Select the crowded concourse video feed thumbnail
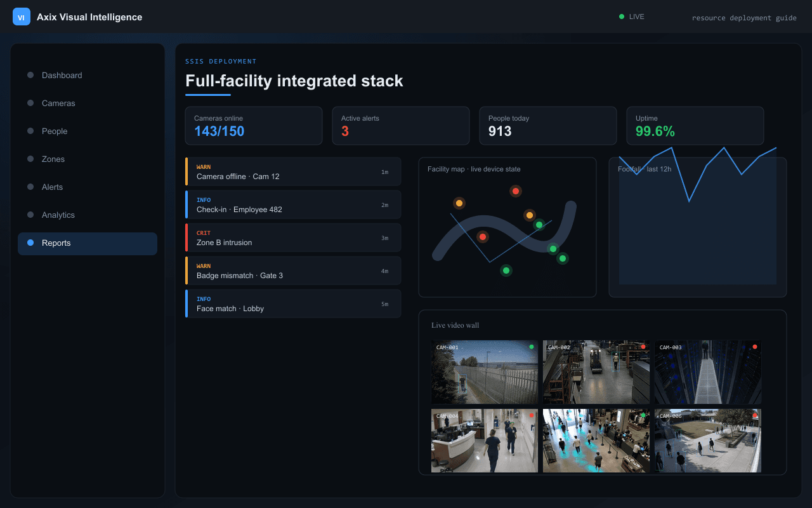Viewport: 812px width, 508px height. tap(596, 441)
